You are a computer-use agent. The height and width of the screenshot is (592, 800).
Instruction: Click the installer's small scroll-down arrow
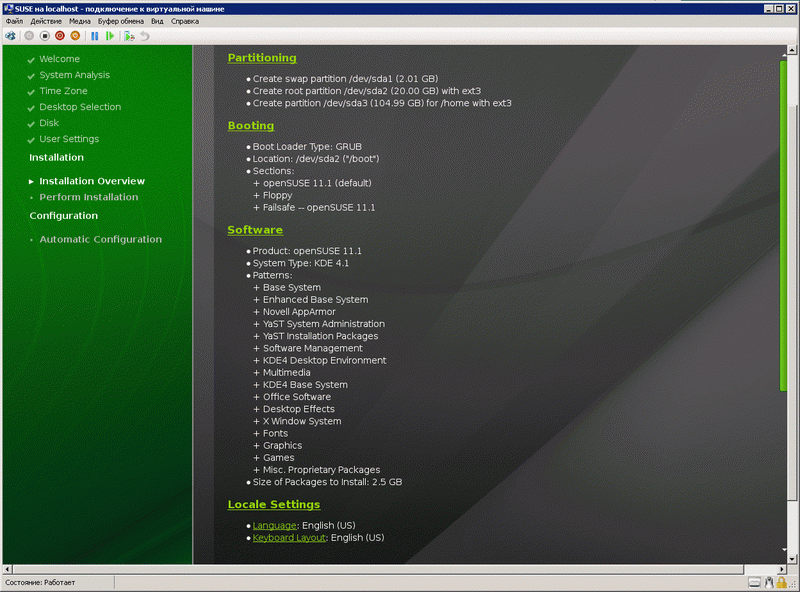coord(784,550)
